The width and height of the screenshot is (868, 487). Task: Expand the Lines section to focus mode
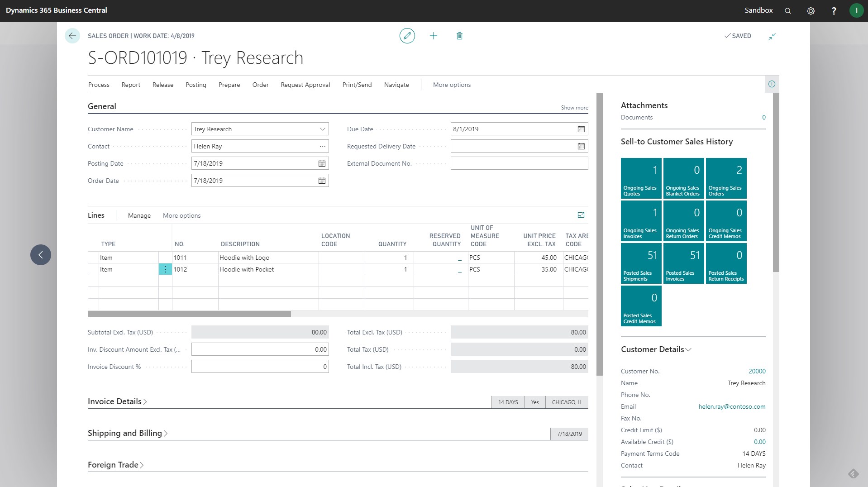(x=581, y=215)
